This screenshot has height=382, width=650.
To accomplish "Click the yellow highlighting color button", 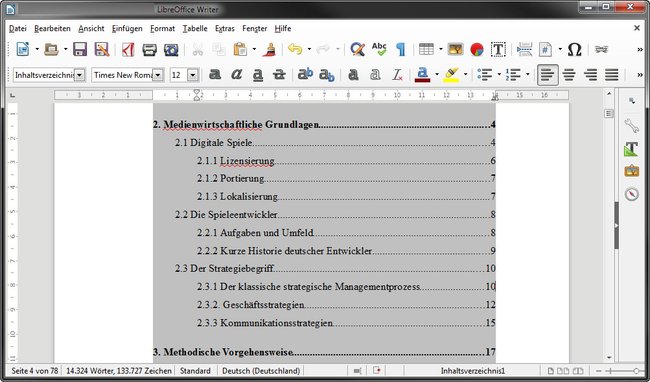I will tap(451, 75).
